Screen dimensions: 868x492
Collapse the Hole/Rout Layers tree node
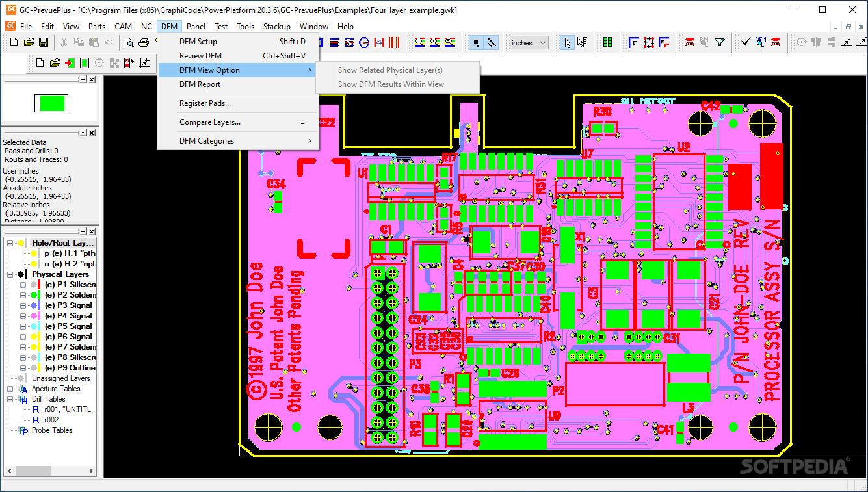pos(10,243)
